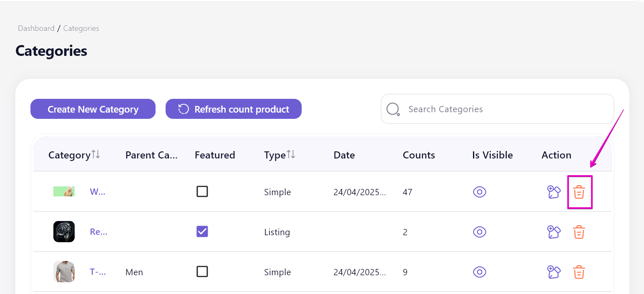644x294 pixels.
Task: Click Create New Category button
Action: click(93, 109)
